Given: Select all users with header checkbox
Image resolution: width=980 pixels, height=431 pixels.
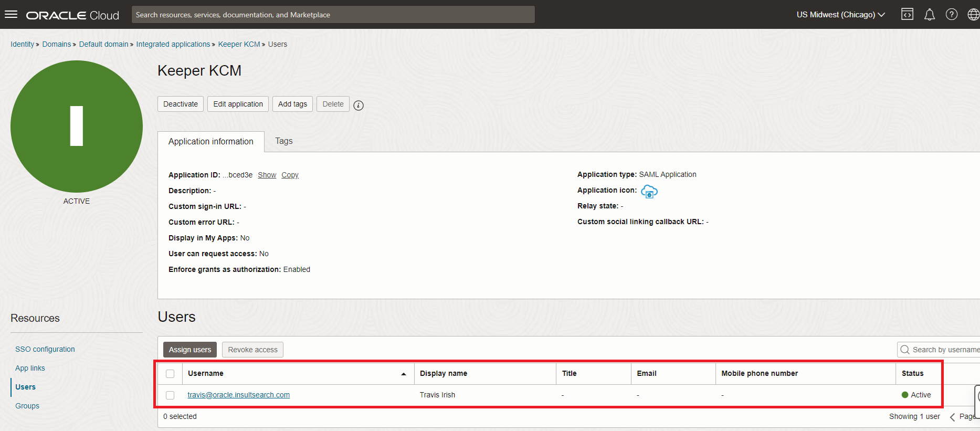Looking at the screenshot, I should coord(170,374).
